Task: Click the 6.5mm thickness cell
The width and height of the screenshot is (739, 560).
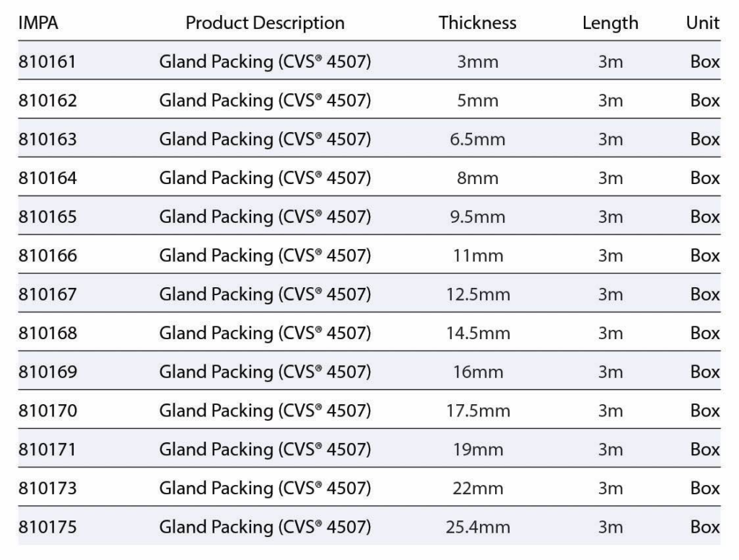Action: click(x=477, y=139)
